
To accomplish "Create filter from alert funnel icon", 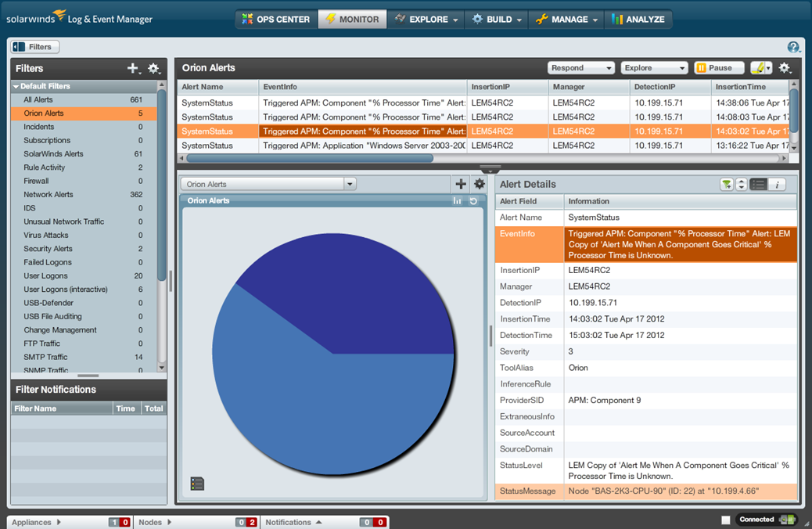I will [x=727, y=184].
